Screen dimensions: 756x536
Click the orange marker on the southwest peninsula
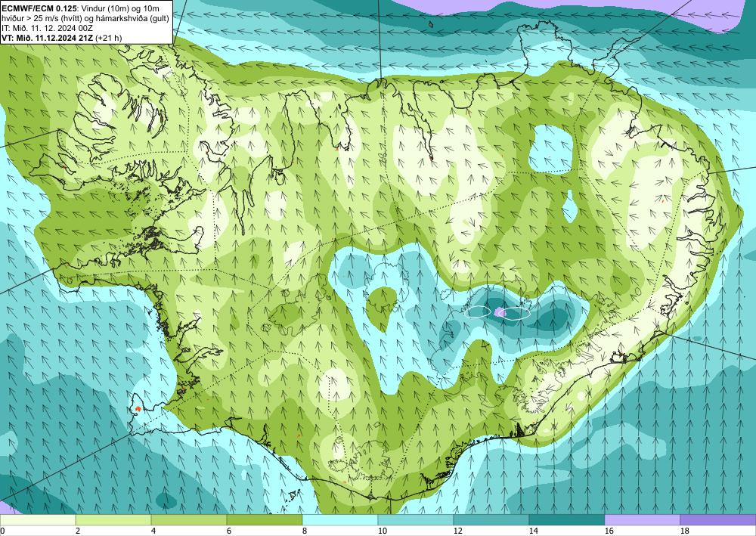tap(138, 409)
